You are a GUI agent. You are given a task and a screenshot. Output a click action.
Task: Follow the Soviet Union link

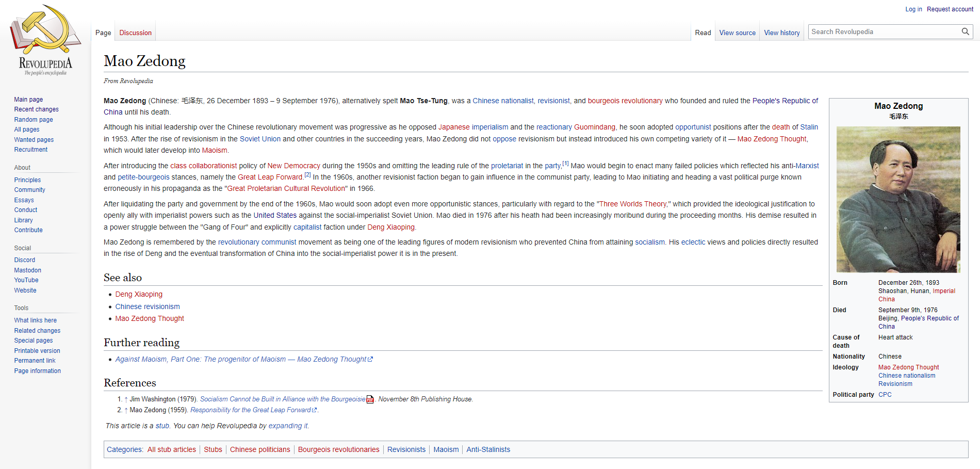(x=260, y=139)
